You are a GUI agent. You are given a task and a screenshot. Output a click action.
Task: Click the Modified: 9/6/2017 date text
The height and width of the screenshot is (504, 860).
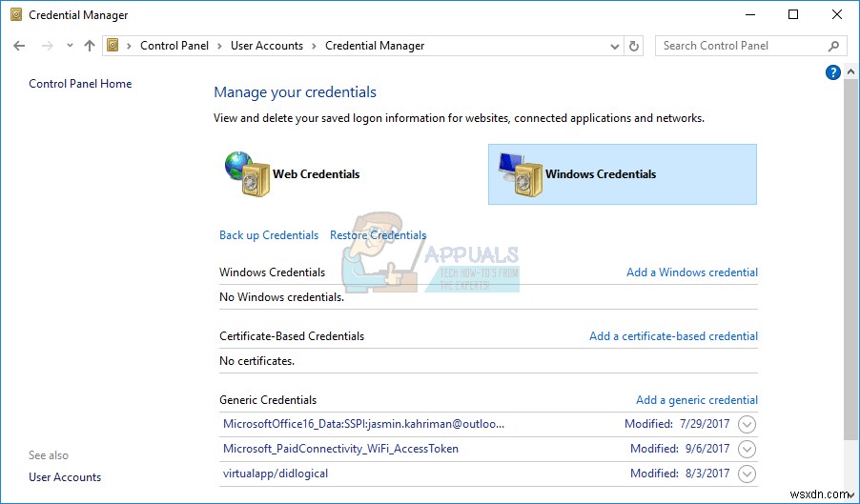pos(680,449)
